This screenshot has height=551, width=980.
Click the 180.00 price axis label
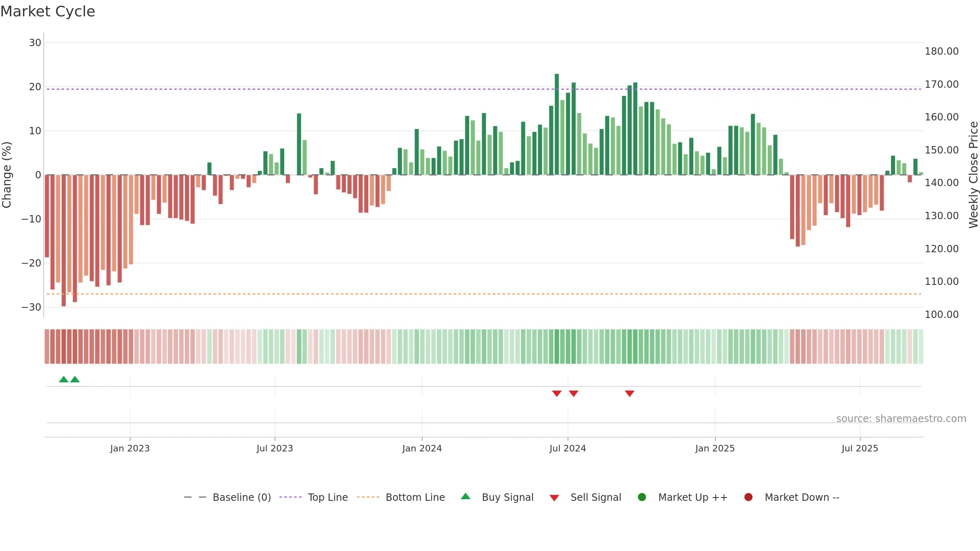tap(942, 51)
